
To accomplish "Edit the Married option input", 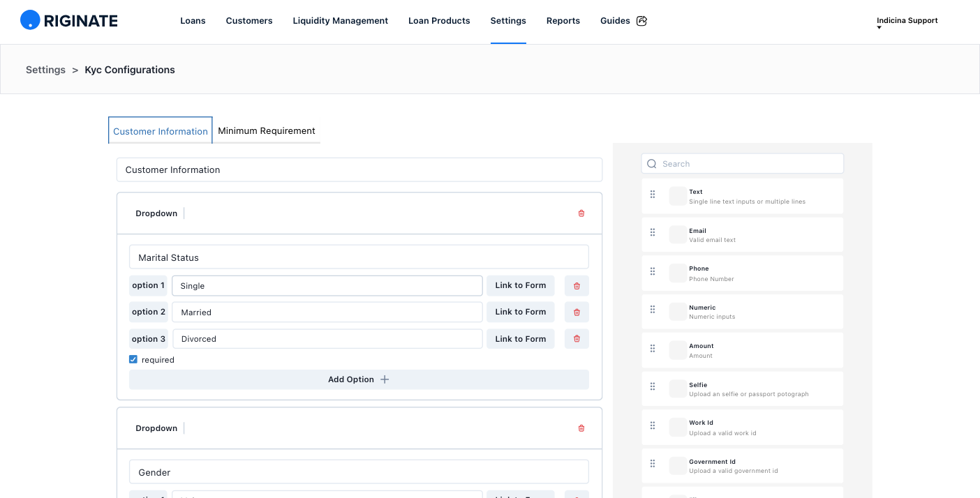I will (x=327, y=312).
